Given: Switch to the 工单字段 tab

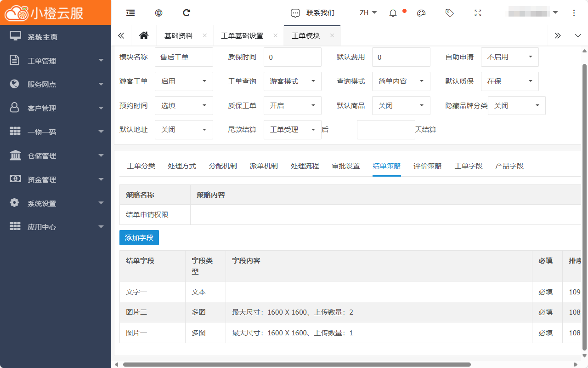Looking at the screenshot, I should tap(469, 166).
